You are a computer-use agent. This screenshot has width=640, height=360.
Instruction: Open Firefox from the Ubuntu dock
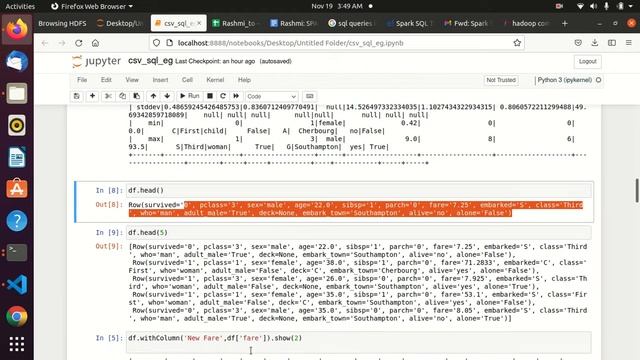coord(17,29)
